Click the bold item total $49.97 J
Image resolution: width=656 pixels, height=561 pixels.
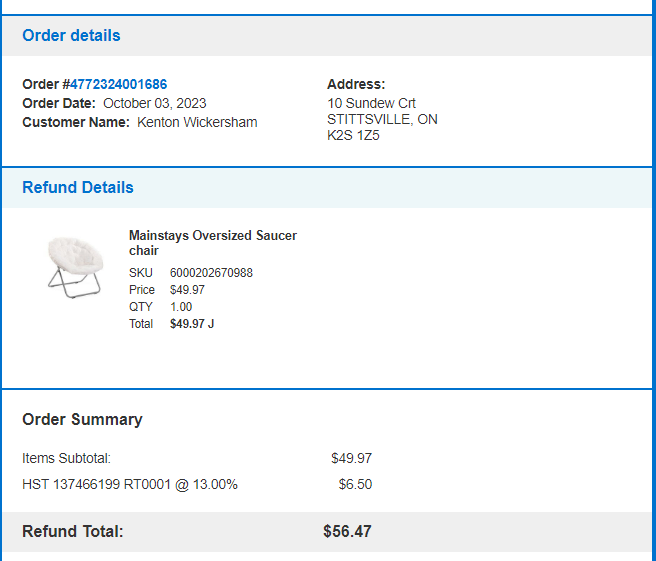(192, 324)
